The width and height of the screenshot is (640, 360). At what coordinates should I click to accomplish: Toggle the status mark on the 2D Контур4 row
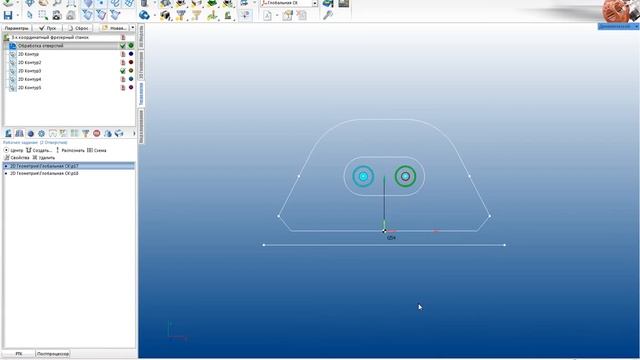tap(122, 79)
